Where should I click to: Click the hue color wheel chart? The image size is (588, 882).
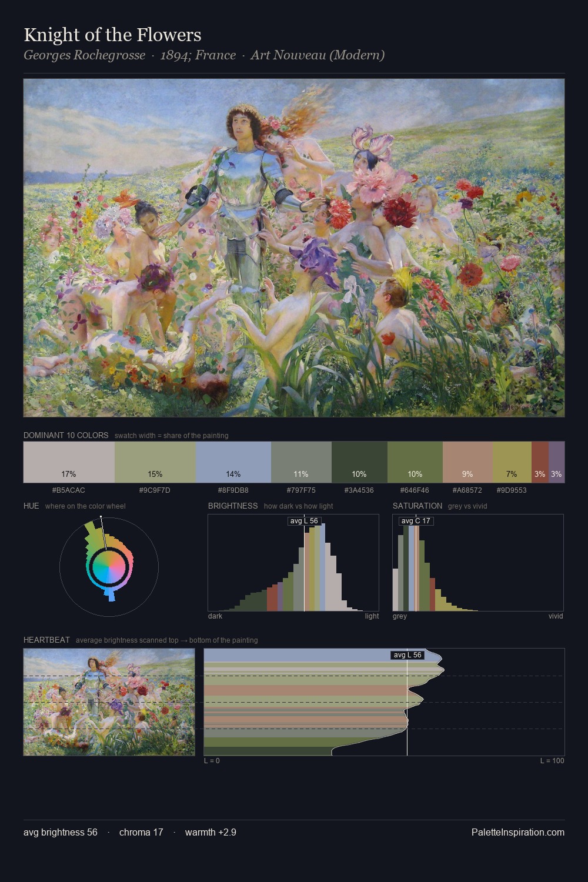[x=109, y=567]
